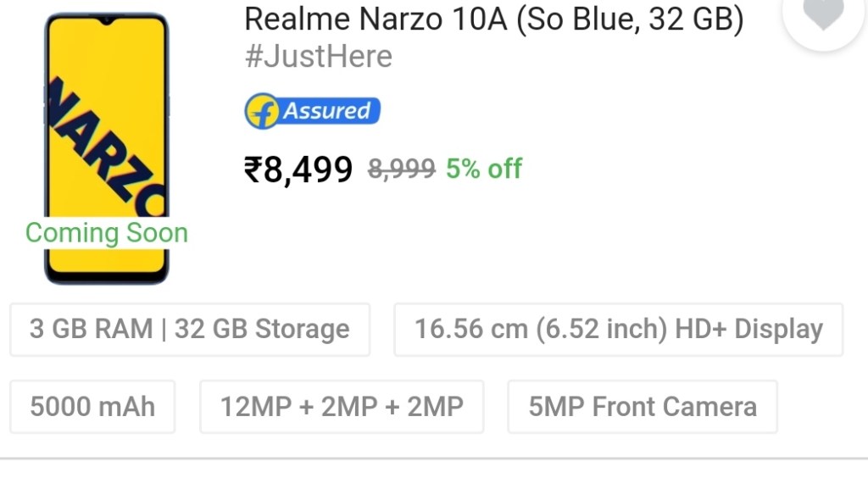
Task: Tap the #JustHere hashtag text
Action: pyautogui.click(x=318, y=57)
